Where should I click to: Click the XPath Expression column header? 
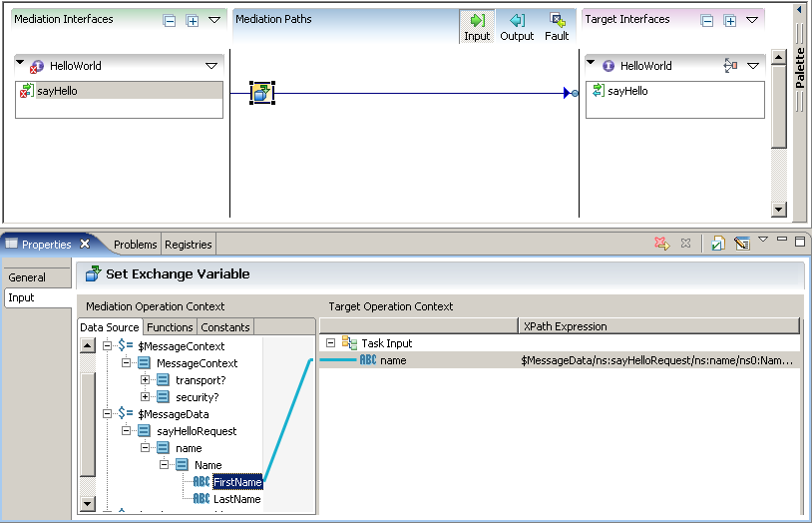pos(658,326)
